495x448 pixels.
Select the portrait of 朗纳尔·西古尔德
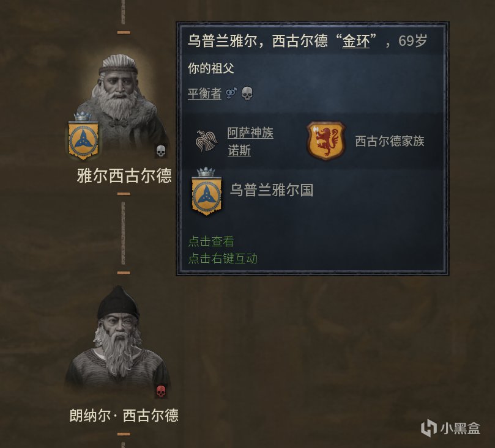(117, 339)
